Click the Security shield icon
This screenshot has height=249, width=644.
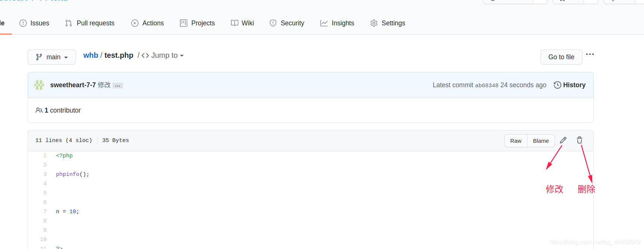[x=273, y=23]
